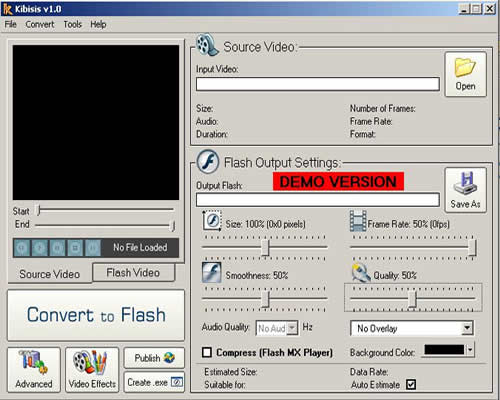Open the Advanced settings icon button

34,370
